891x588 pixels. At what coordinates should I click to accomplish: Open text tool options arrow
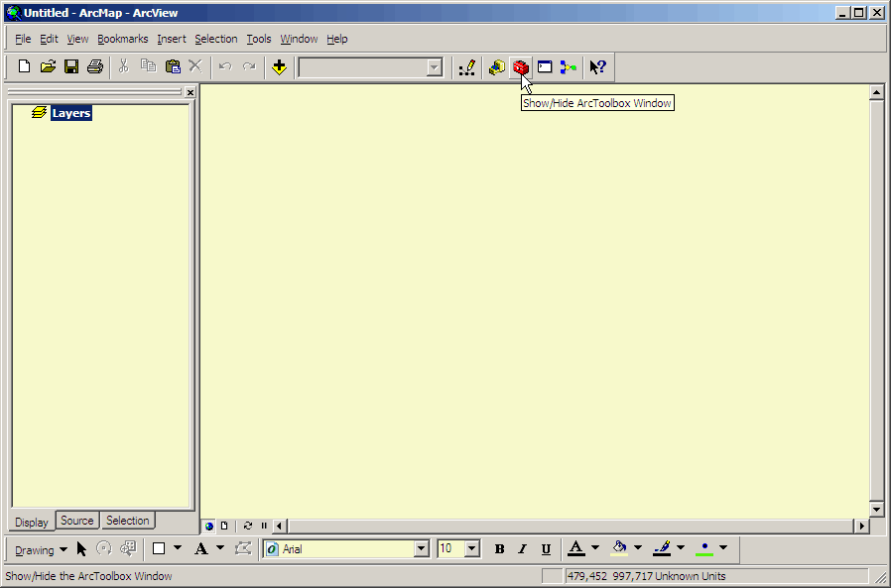click(220, 548)
